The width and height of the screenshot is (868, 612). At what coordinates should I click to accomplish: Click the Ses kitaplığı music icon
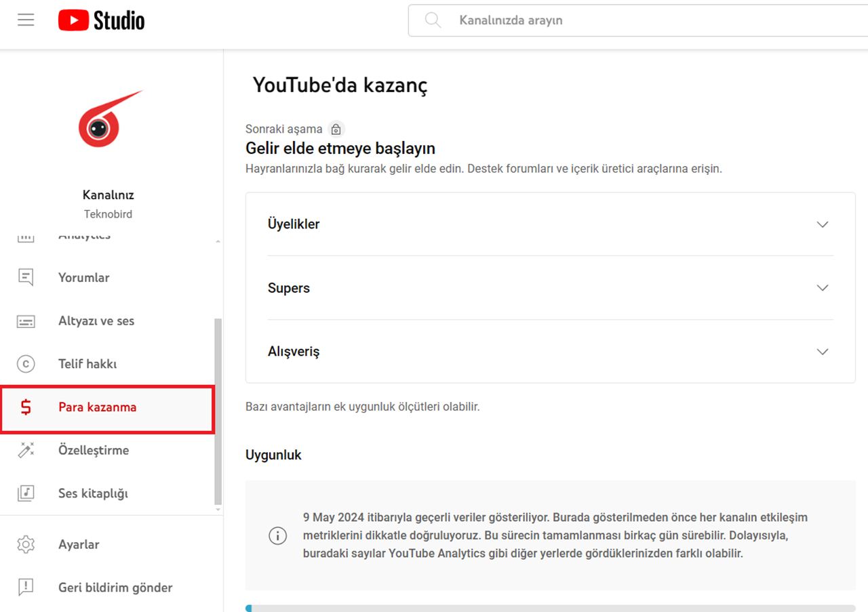click(26, 493)
